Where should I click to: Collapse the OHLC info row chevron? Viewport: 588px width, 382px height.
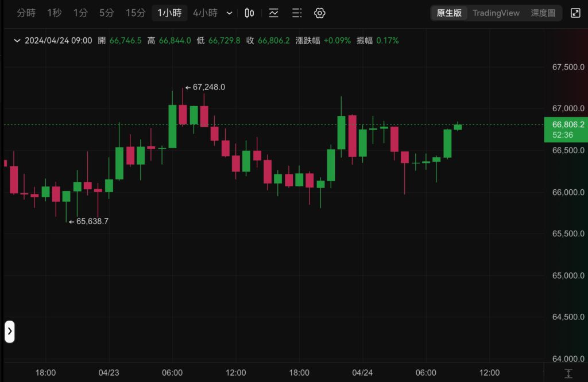click(17, 41)
